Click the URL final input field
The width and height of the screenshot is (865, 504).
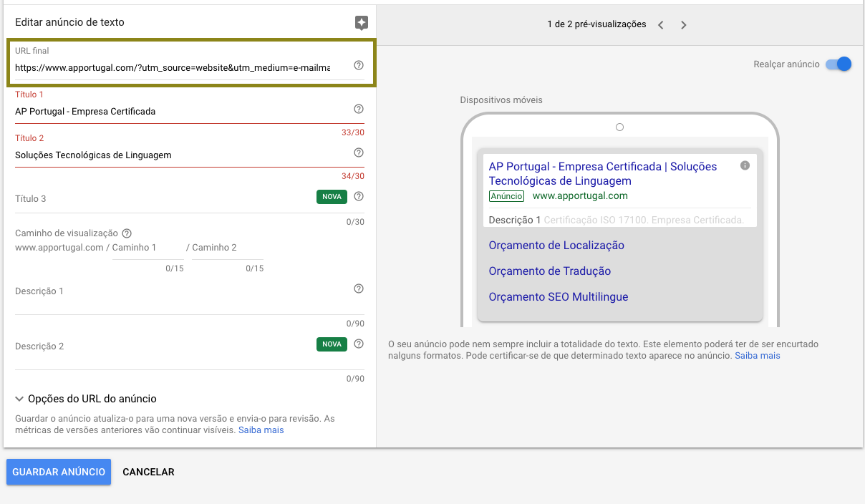coord(173,67)
